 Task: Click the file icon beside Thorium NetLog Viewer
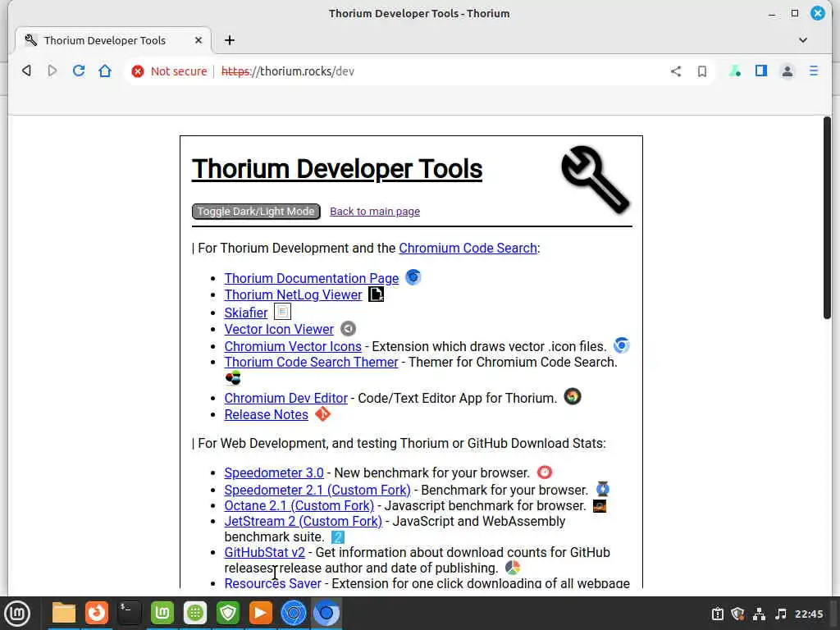376,294
